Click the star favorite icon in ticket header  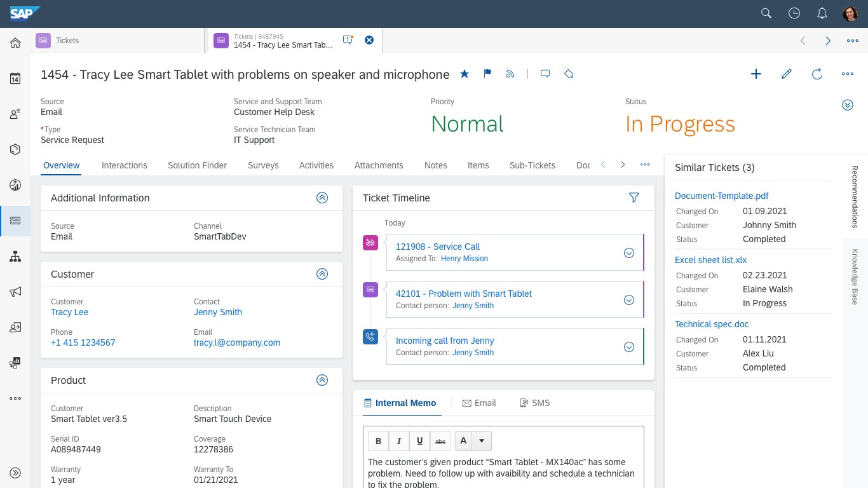click(x=465, y=74)
